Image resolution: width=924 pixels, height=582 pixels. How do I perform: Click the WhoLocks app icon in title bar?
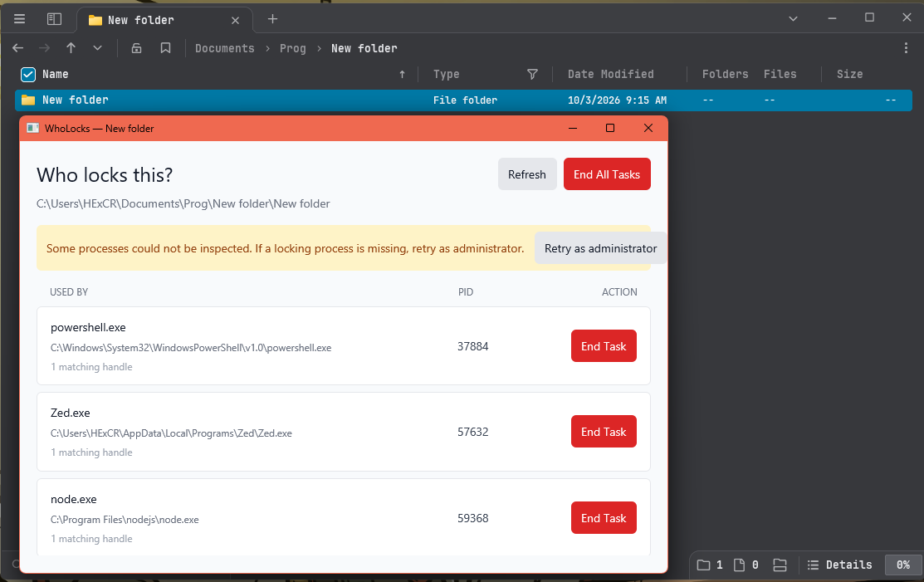tap(33, 128)
